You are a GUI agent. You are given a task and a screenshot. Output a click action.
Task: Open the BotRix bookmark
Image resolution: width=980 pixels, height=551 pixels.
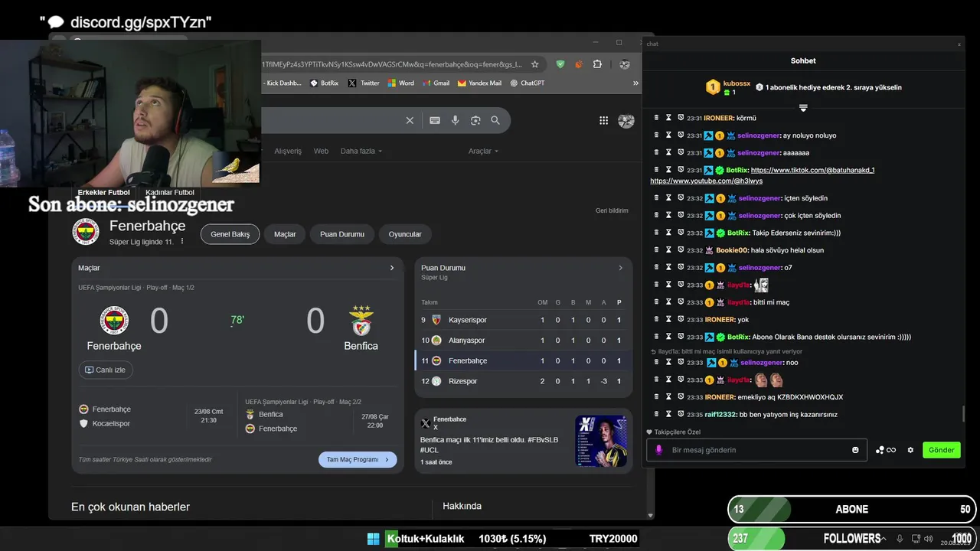coord(324,83)
